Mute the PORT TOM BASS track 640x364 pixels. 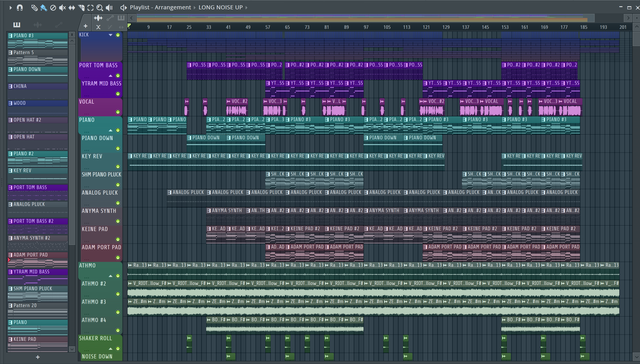click(x=118, y=75)
